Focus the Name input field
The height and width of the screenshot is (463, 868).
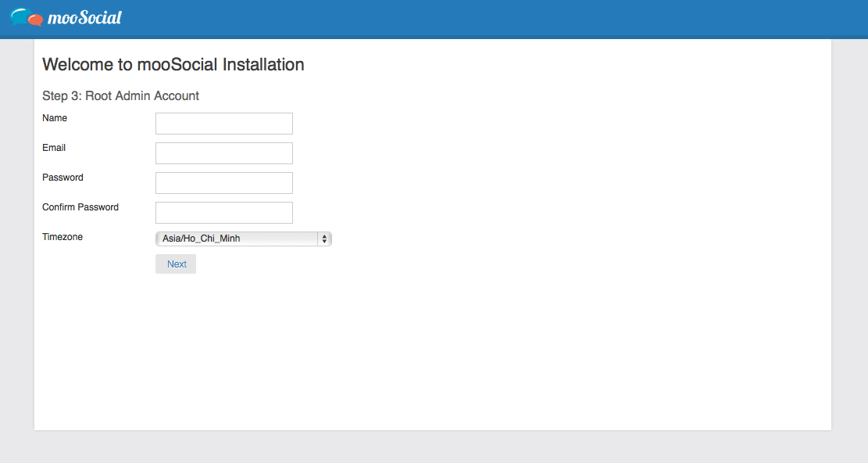coord(223,124)
